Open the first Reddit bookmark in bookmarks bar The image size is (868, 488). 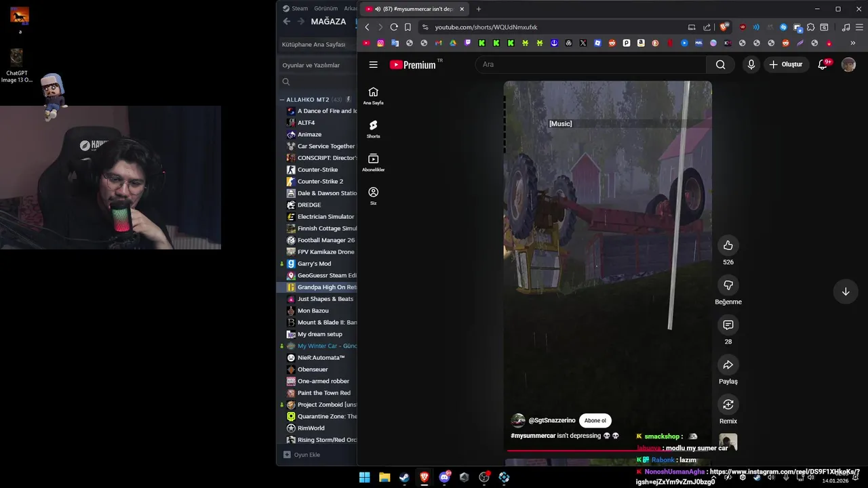612,43
